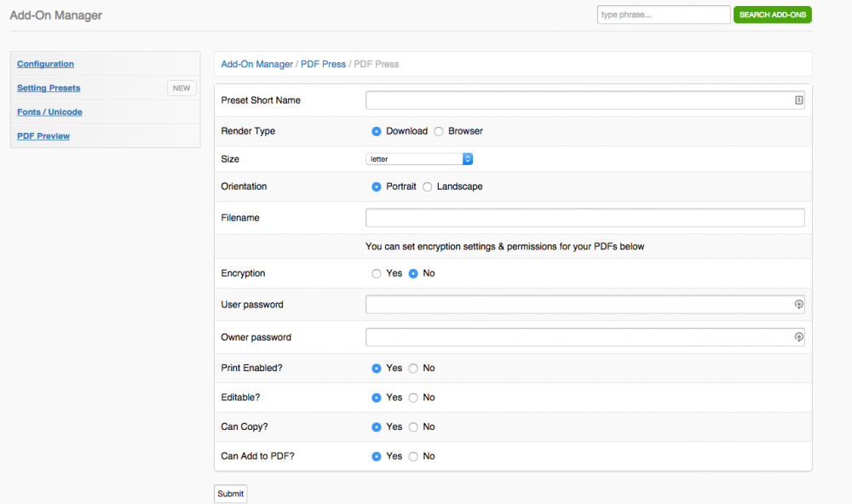The image size is (852, 504).
Task: Go to Fonts / Unicode section
Action: (49, 112)
